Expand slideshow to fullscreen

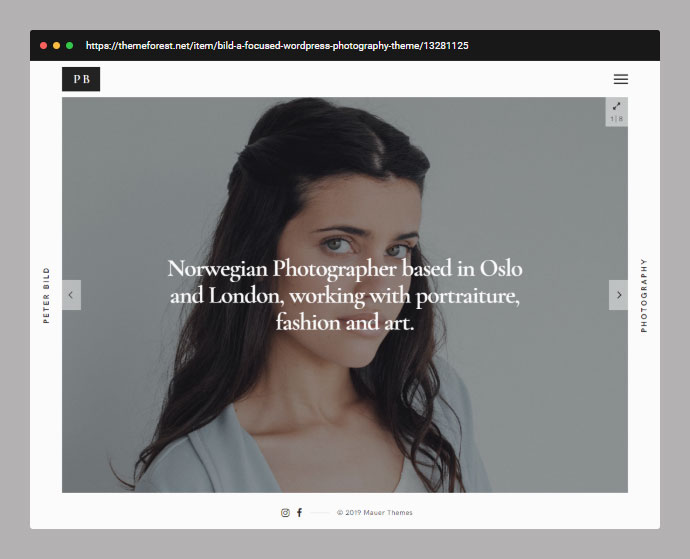pyautogui.click(x=617, y=106)
